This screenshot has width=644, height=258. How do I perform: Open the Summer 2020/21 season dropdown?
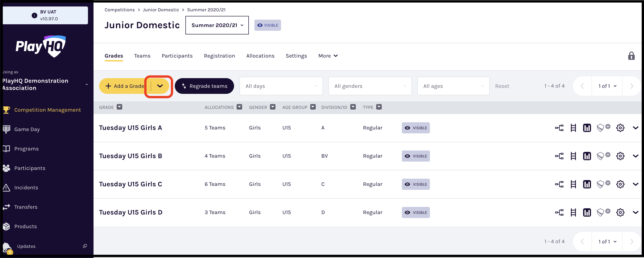pos(217,25)
